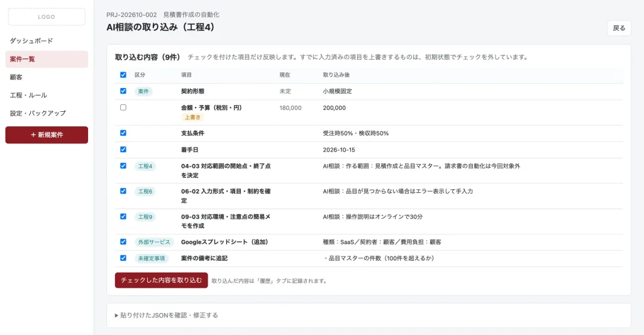Click the 現在 column header
Image resolution: width=644 pixels, height=335 pixels.
point(285,75)
